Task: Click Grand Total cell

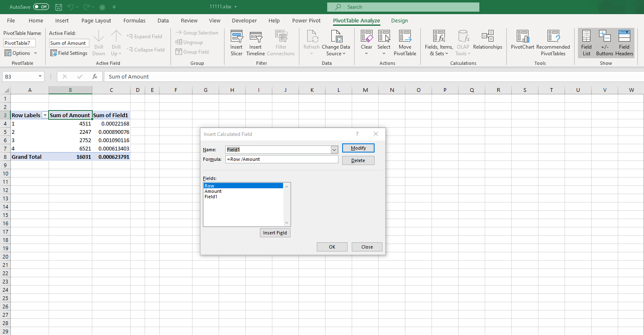Action: tap(30, 157)
